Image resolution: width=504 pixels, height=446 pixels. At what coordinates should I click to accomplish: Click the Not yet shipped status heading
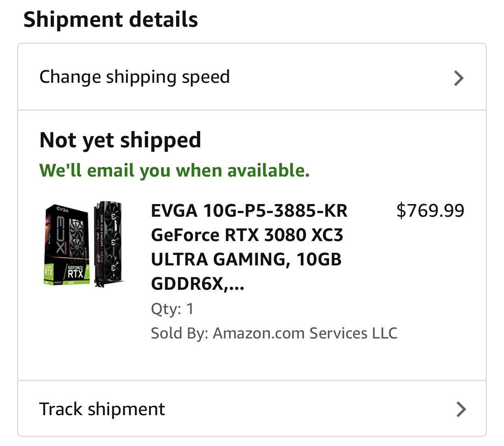[x=120, y=140]
